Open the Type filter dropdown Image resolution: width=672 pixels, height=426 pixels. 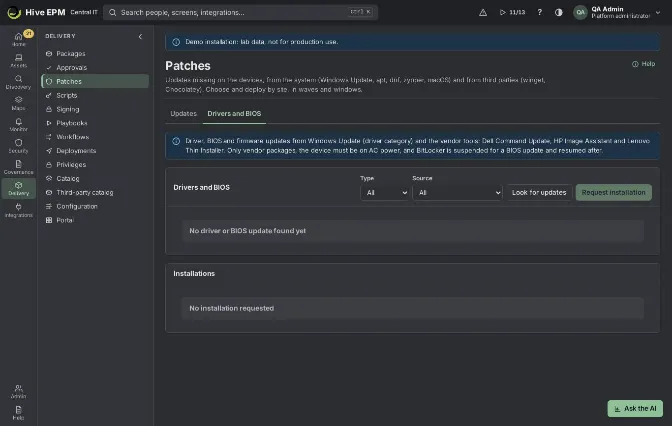(384, 193)
